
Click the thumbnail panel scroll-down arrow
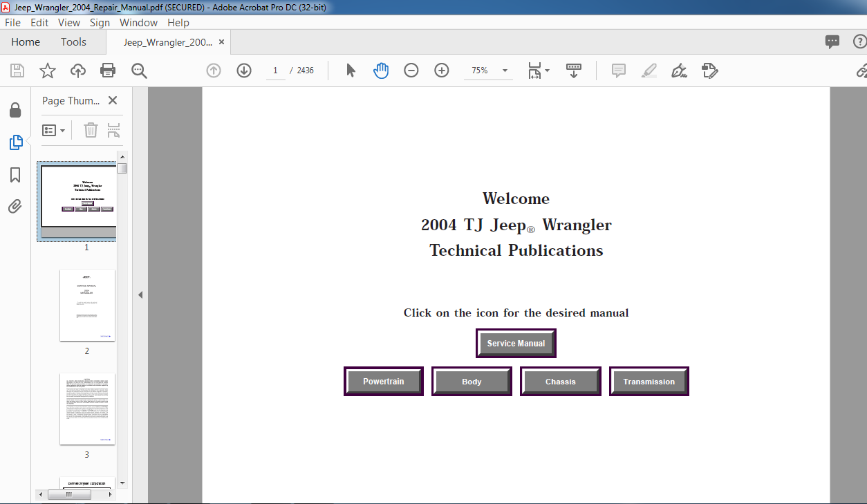pos(122,483)
